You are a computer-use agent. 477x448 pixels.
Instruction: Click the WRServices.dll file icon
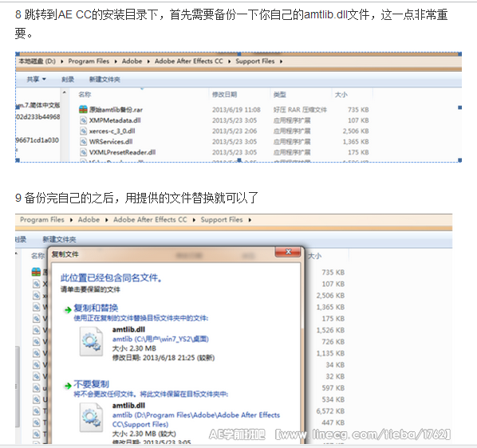(x=83, y=142)
